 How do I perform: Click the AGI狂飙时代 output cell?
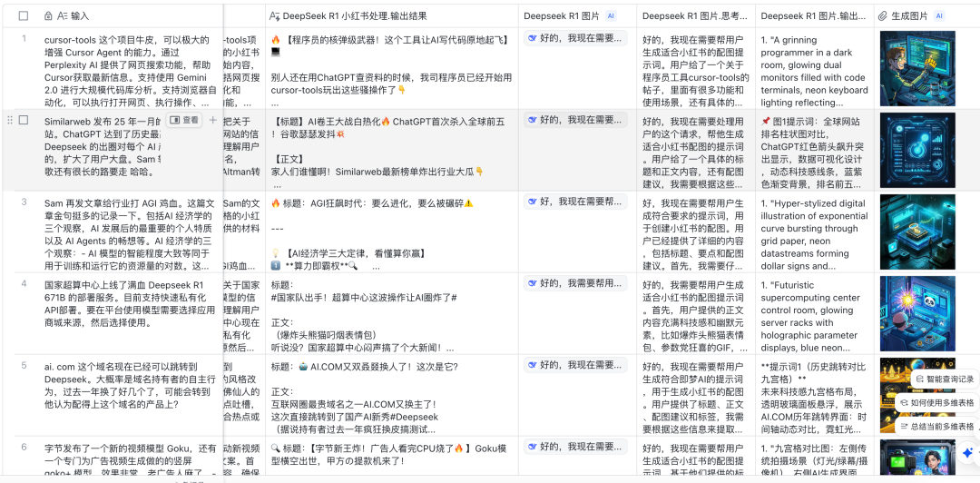pos(391,232)
